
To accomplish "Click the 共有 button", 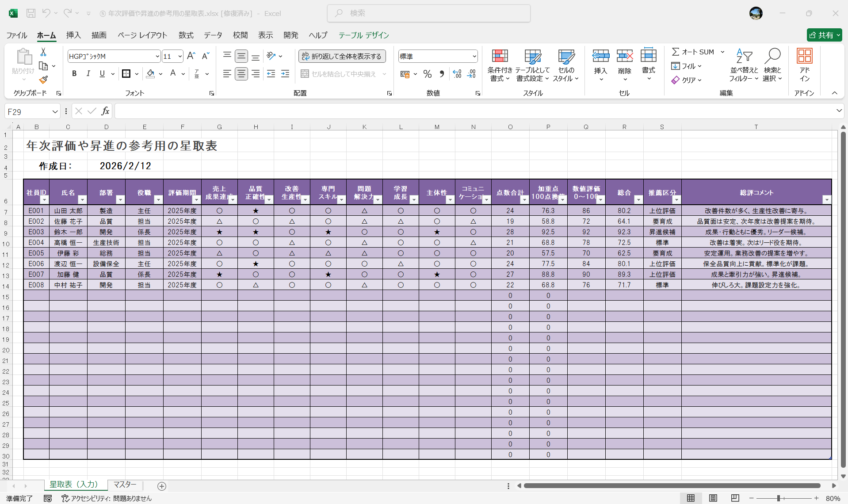I will (x=824, y=35).
